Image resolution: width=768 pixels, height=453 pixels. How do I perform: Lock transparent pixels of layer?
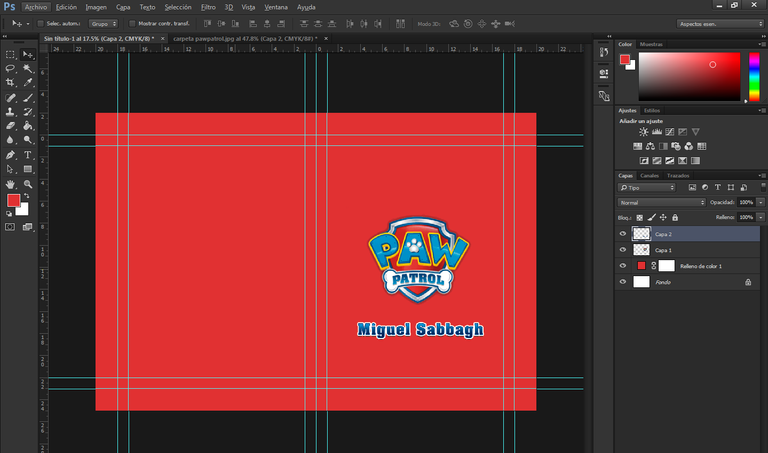pos(640,217)
